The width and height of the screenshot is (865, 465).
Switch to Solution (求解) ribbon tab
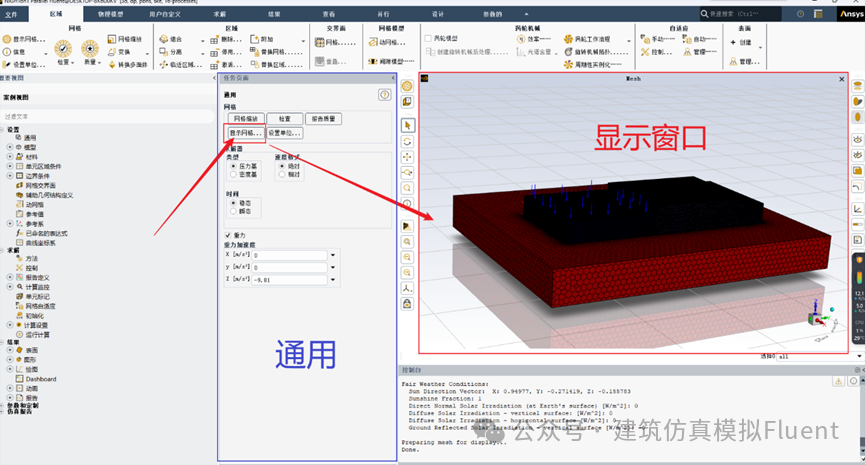click(x=220, y=14)
